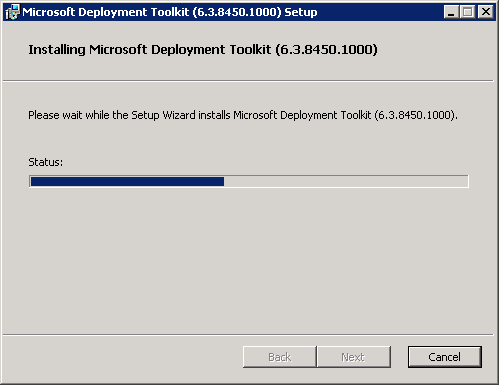The image size is (499, 385).
Task: Click the filled blue part of the progress bar
Action: point(127,181)
